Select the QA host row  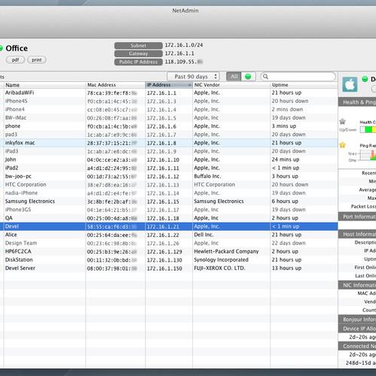coord(169,218)
